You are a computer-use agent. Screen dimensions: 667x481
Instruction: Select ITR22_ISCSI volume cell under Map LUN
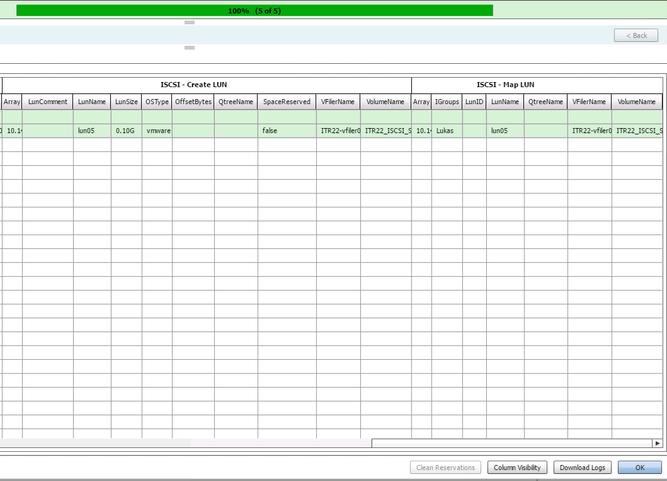637,131
